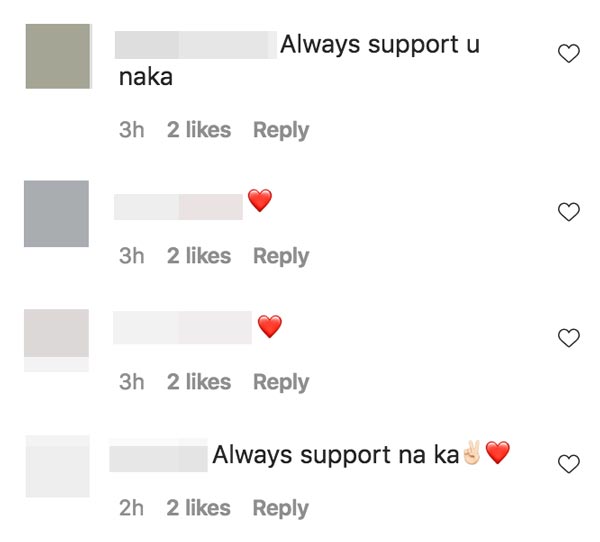Click Reply under the second heart comment
The width and height of the screenshot is (600, 542).
(280, 256)
